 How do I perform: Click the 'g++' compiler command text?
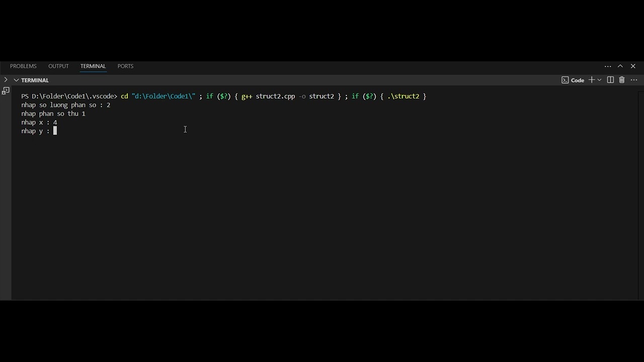click(247, 97)
